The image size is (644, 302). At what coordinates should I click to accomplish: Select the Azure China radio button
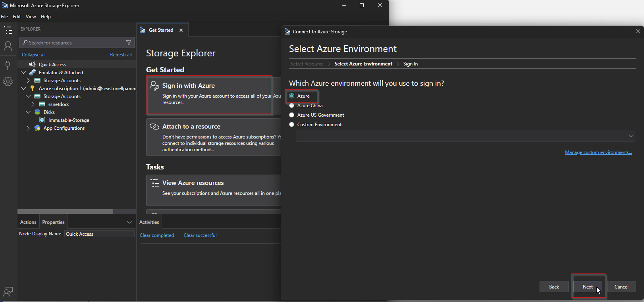click(x=292, y=106)
